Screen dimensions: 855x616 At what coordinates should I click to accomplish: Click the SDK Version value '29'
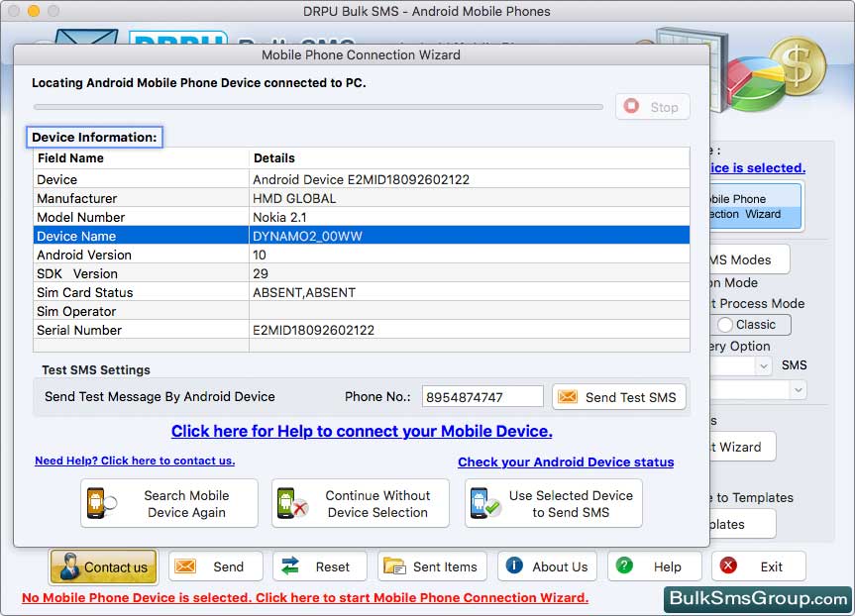[261, 273]
